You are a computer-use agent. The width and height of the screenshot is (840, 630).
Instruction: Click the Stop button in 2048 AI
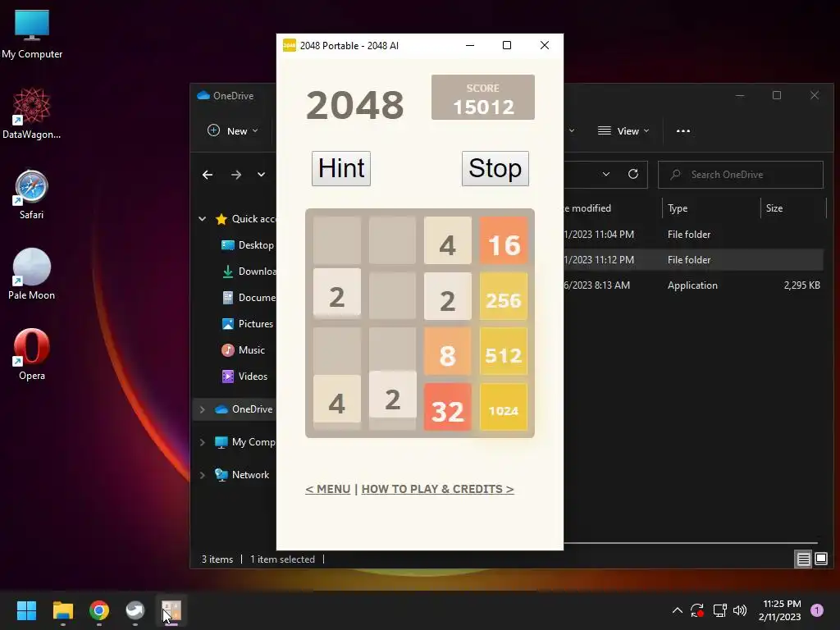coord(495,168)
